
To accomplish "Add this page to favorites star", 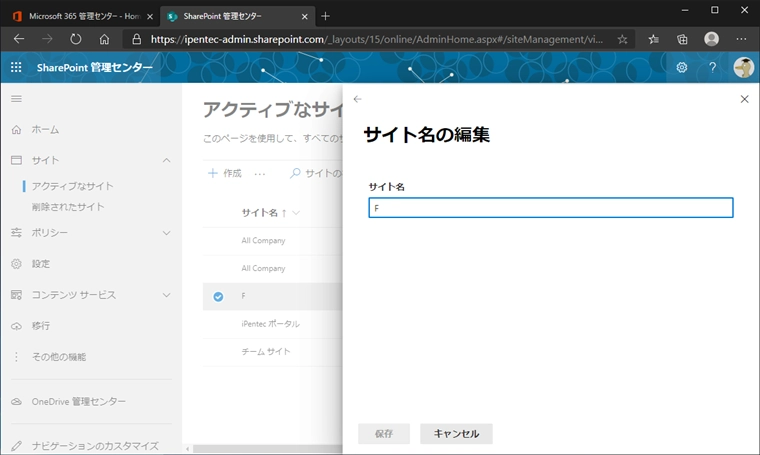I will (622, 39).
